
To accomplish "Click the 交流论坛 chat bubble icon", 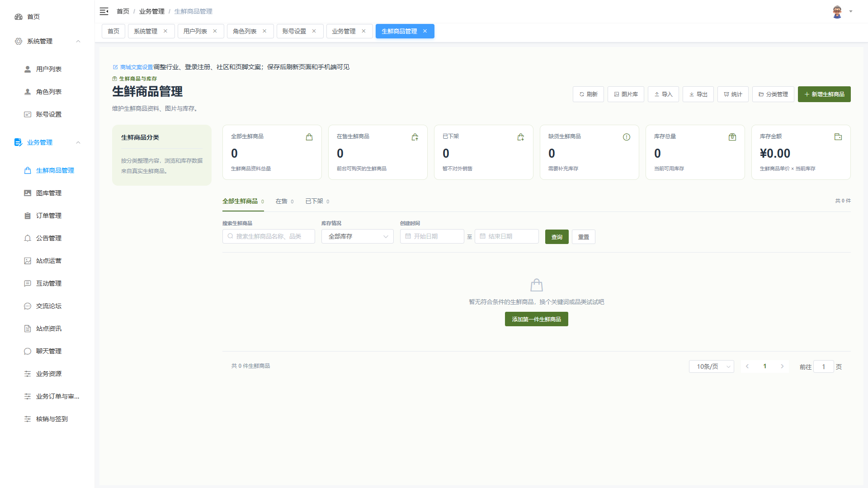I will pyautogui.click(x=28, y=306).
